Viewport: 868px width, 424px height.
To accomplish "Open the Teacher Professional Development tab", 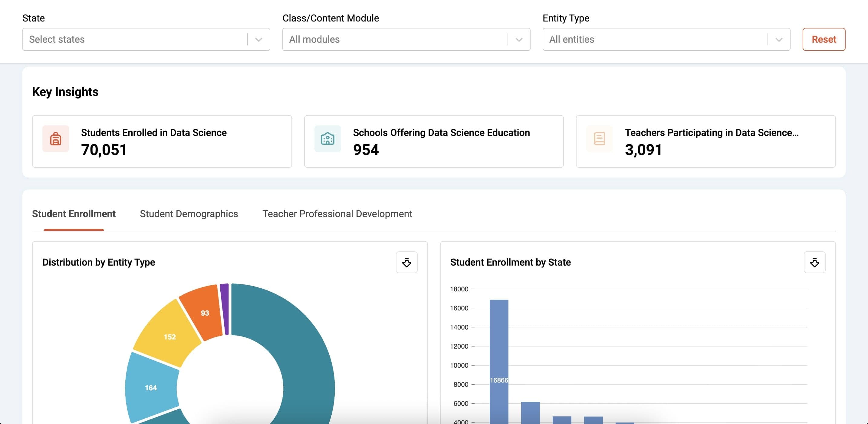I will (337, 214).
